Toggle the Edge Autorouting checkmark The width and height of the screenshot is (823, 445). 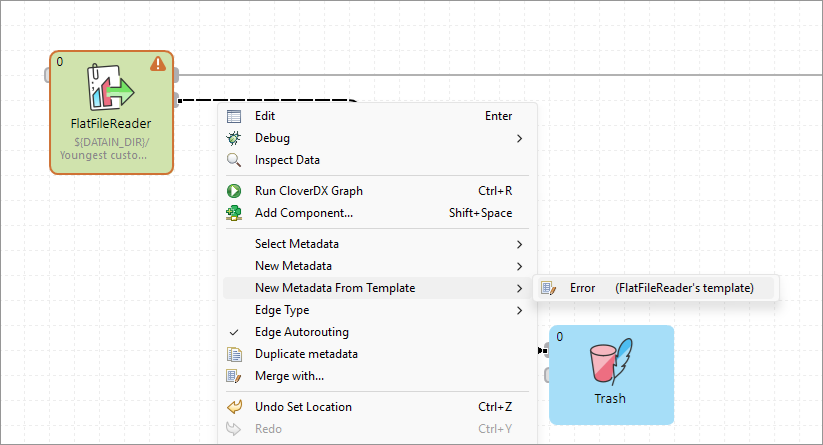tap(234, 332)
